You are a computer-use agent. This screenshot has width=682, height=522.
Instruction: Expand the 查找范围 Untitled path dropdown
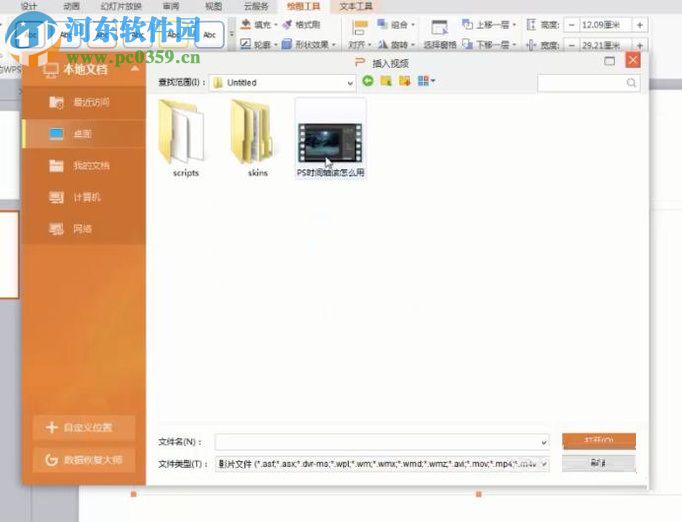pos(350,83)
